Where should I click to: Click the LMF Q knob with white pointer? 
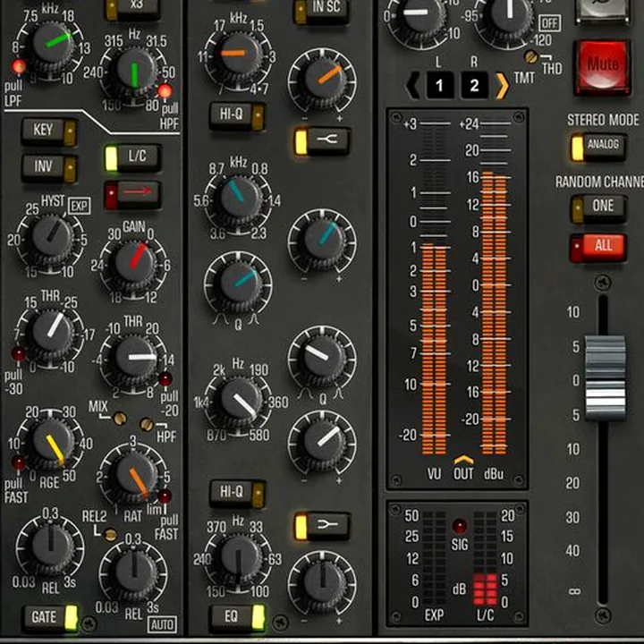tap(322, 357)
